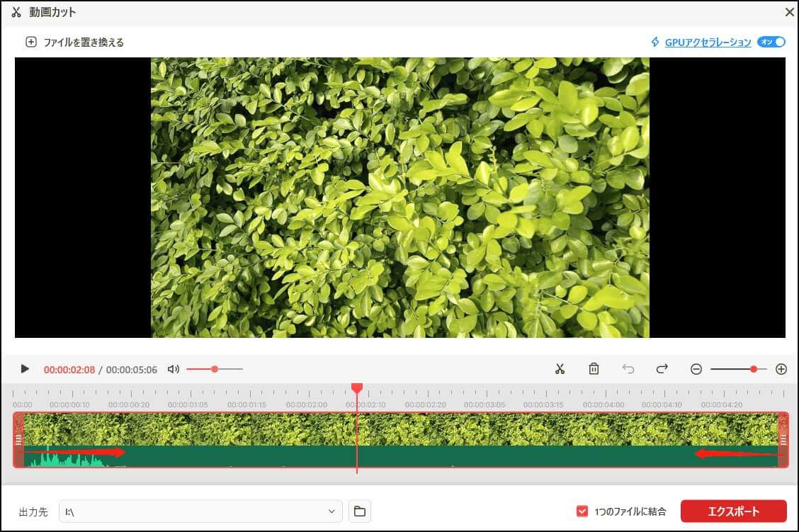
Task: Zoom in the timeline with plus icon
Action: [x=781, y=369]
